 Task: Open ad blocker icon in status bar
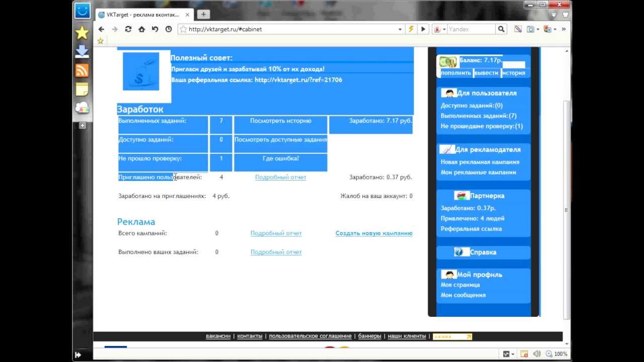pos(524,354)
